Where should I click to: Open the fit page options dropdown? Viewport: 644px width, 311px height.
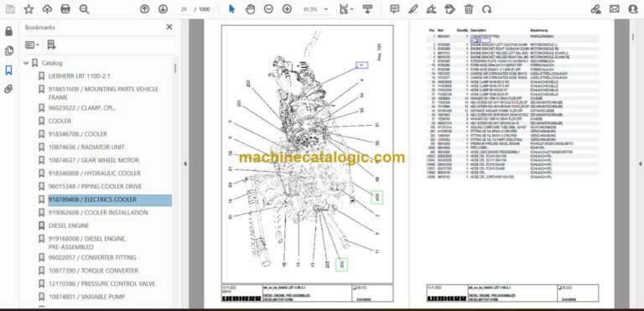pos(346,9)
